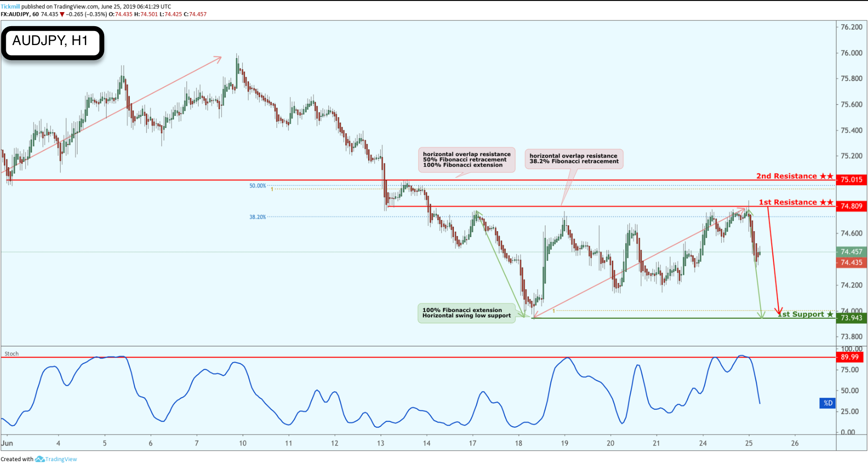The width and height of the screenshot is (868, 466).
Task: Click the FX:AUDJPY, 60 symbol text
Action: (x=19, y=14)
